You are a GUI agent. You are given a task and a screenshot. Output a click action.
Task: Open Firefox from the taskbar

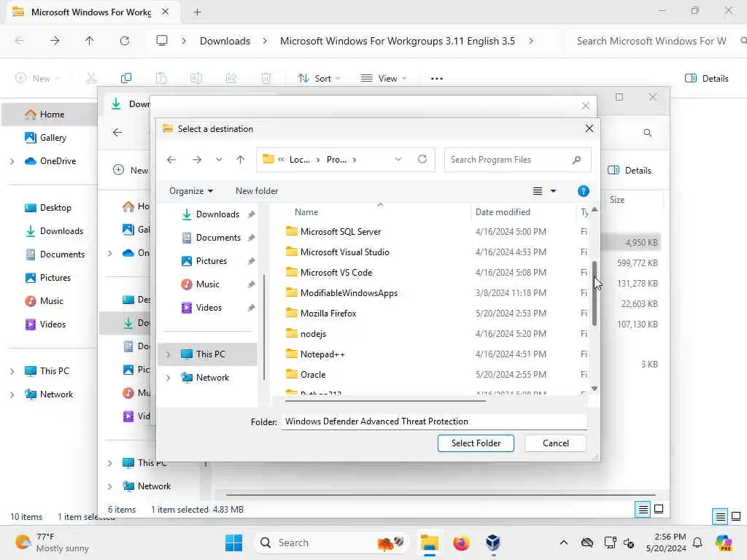461,542
